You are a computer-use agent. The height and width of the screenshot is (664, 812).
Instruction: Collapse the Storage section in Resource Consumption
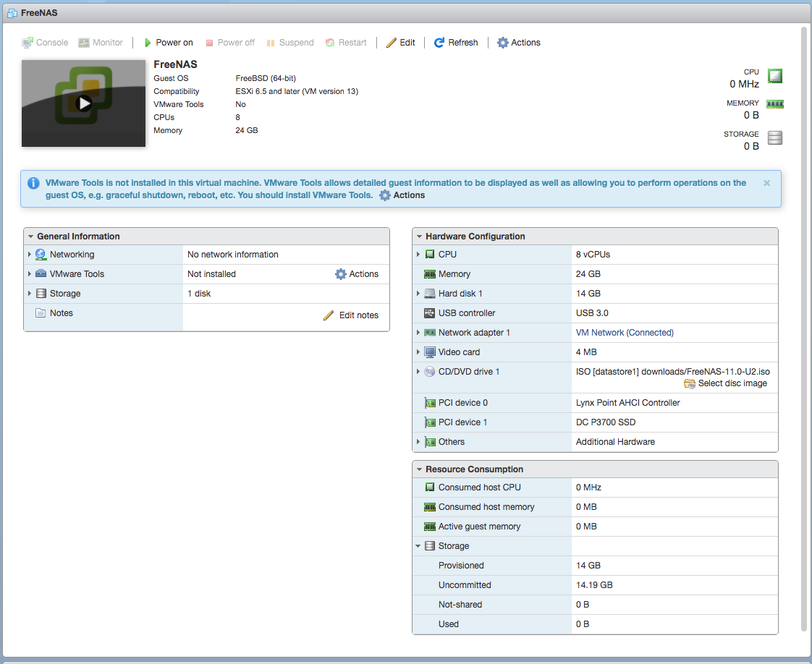[x=418, y=546]
